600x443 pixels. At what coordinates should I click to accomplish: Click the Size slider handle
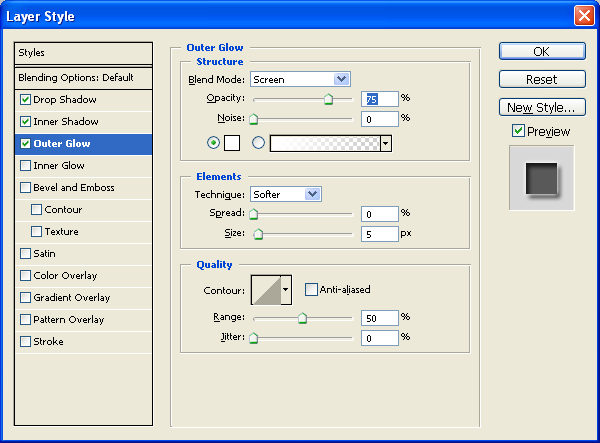(258, 234)
